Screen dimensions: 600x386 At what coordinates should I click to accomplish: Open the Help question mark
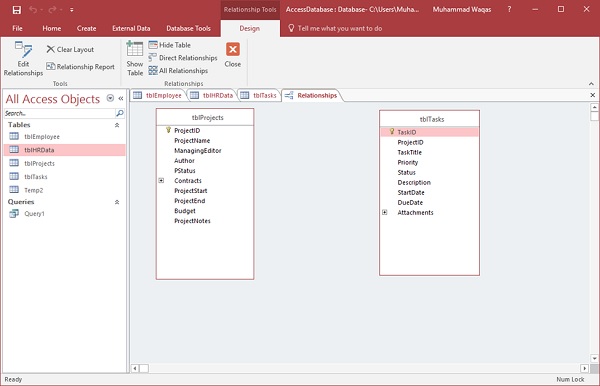click(509, 10)
